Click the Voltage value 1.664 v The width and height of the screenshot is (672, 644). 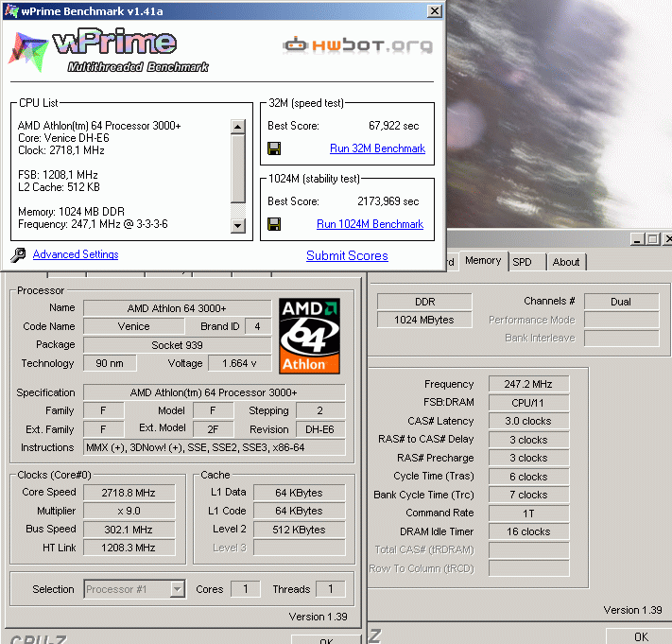click(239, 363)
